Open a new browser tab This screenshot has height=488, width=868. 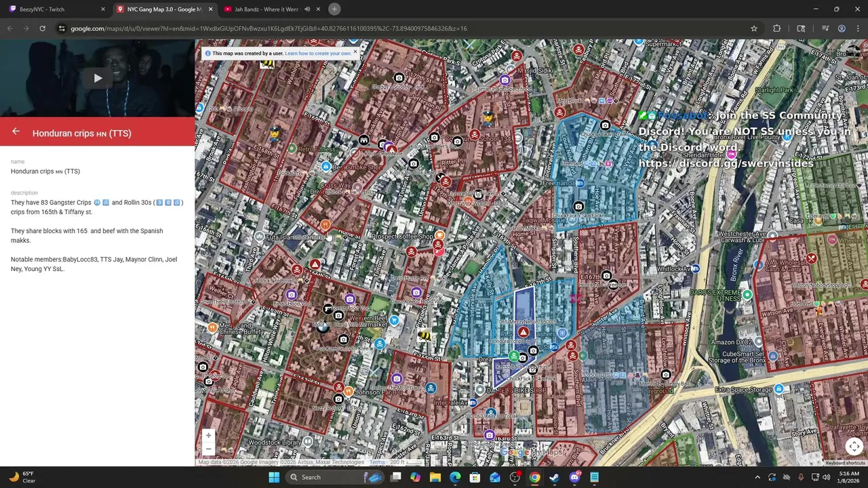[x=334, y=9]
